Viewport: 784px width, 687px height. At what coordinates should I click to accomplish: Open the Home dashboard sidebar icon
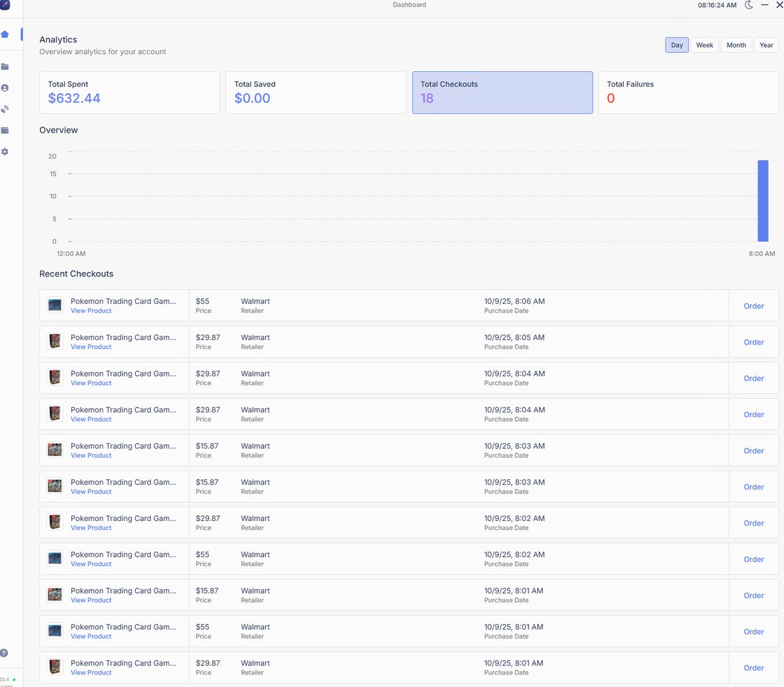(5, 34)
